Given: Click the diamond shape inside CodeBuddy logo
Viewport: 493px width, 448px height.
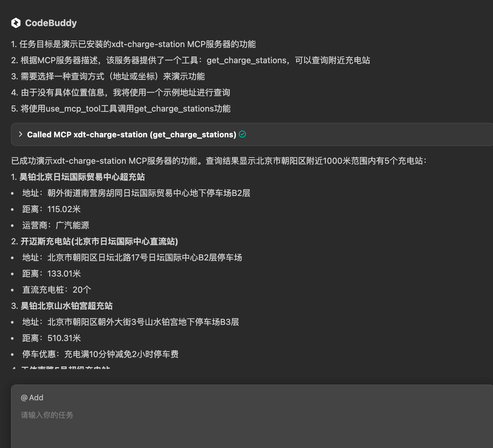Looking at the screenshot, I should (16, 23).
